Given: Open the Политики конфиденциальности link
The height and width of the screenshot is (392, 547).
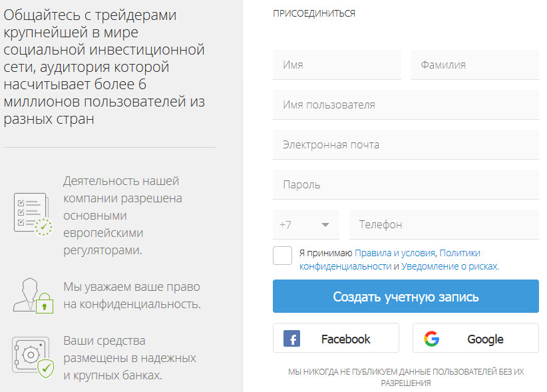Looking at the screenshot, I should [x=460, y=253].
